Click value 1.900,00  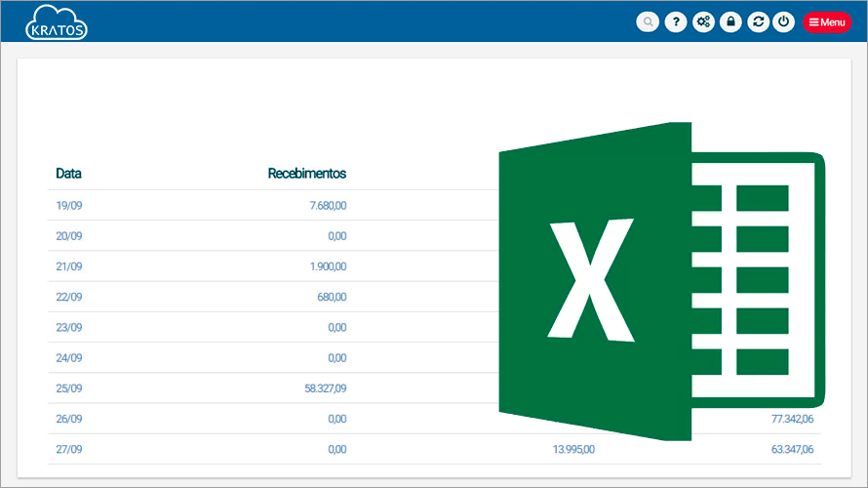[328, 266]
